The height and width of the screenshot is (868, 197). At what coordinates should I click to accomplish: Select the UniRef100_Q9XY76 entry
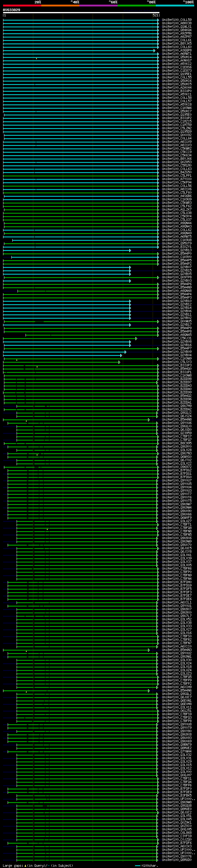coord(176,856)
